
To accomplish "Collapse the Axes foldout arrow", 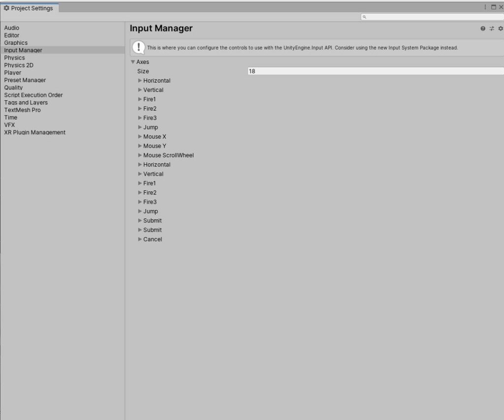I will pos(133,62).
